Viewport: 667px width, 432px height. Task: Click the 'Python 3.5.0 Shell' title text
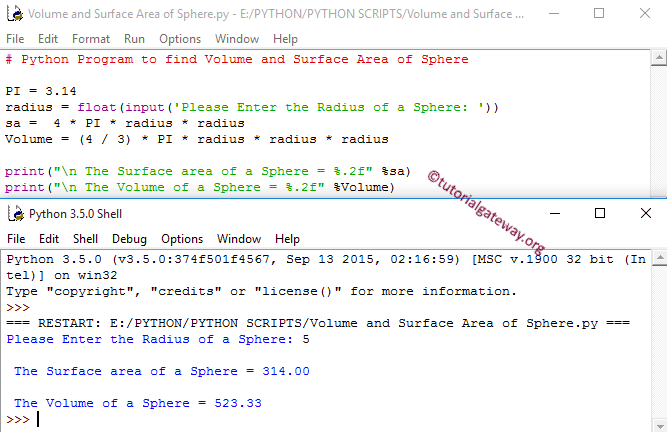pos(75,213)
